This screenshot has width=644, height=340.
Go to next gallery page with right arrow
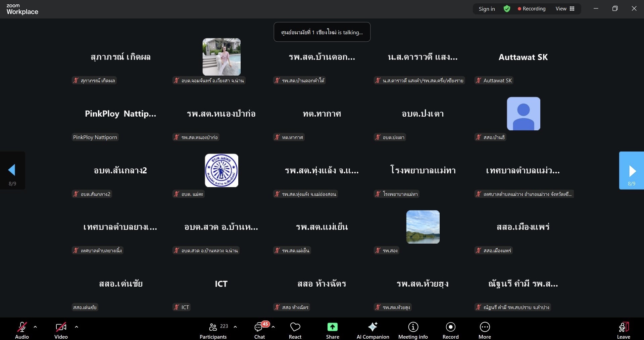[x=632, y=171]
